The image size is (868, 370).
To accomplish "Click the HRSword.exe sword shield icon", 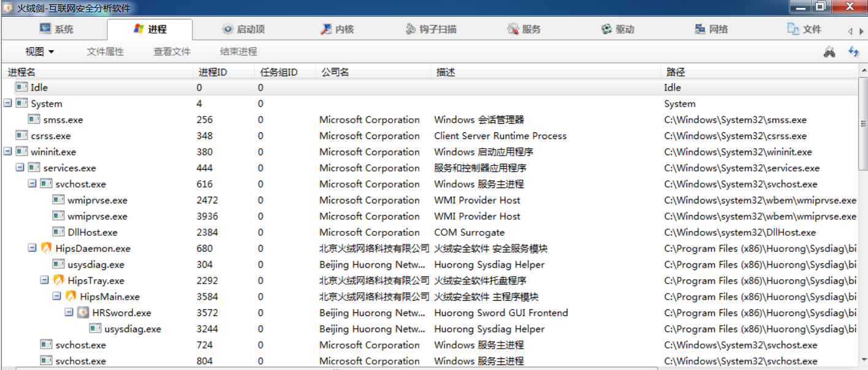I will coord(83,312).
